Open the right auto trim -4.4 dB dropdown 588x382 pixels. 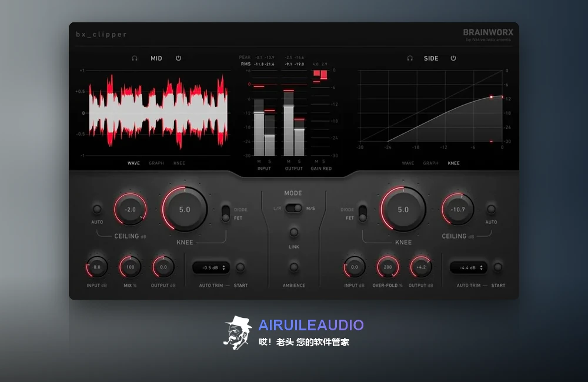tap(469, 267)
